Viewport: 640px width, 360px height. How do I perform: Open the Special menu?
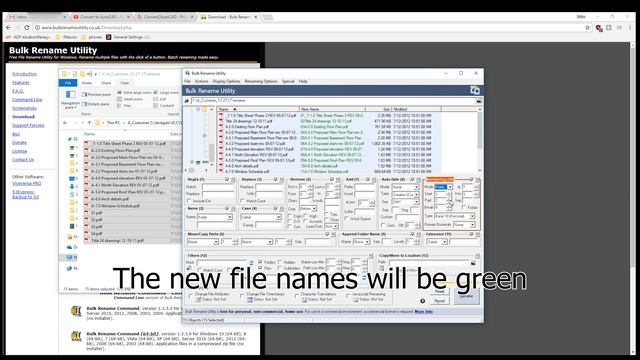[288, 81]
